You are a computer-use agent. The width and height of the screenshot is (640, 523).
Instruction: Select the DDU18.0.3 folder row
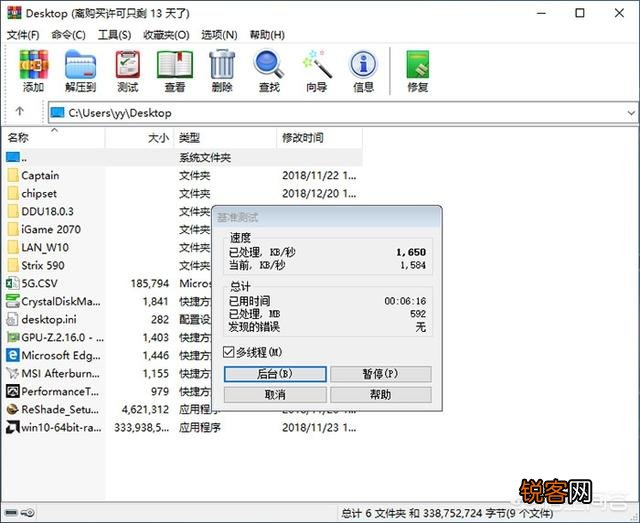[x=108, y=211]
